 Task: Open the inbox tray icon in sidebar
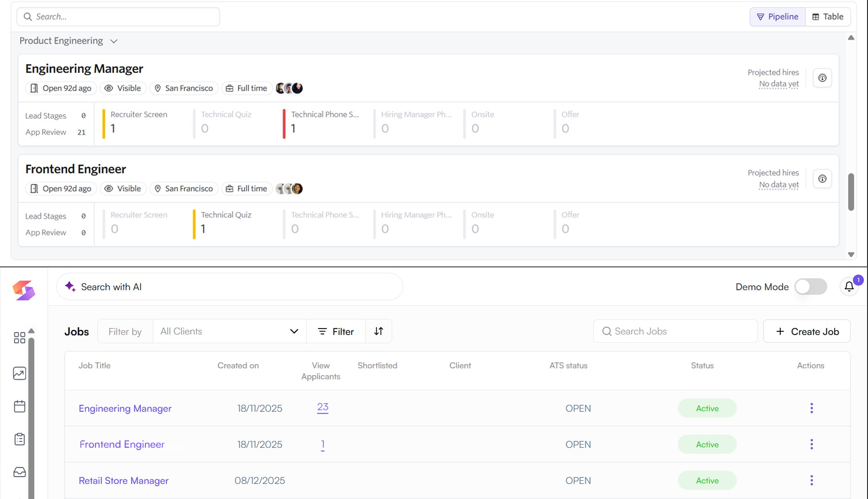click(20, 472)
